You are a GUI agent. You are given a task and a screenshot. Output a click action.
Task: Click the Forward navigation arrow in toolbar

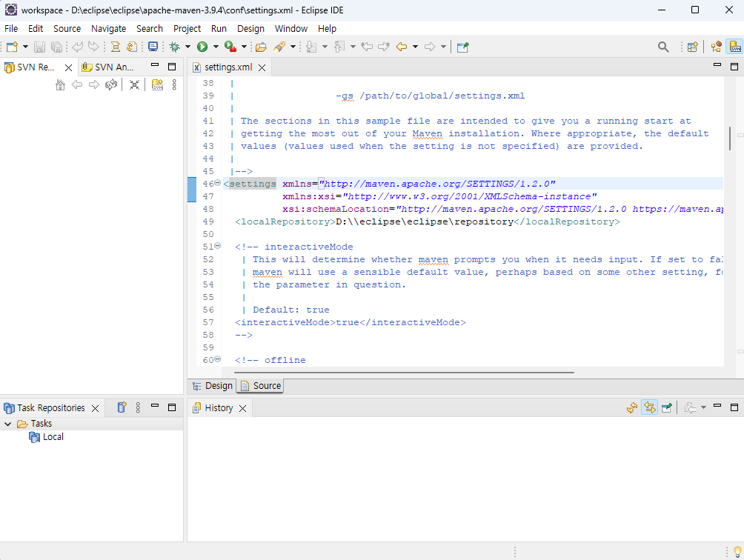(x=429, y=47)
